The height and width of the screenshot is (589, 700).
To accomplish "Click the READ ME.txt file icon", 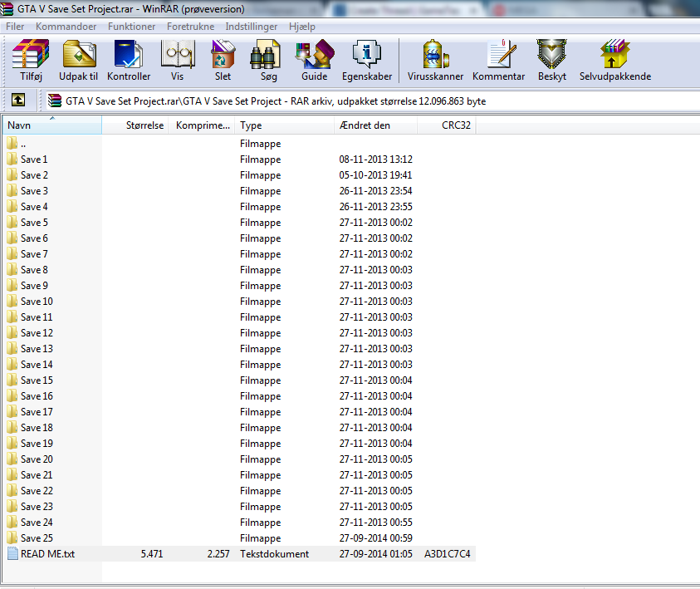I will tap(12, 554).
